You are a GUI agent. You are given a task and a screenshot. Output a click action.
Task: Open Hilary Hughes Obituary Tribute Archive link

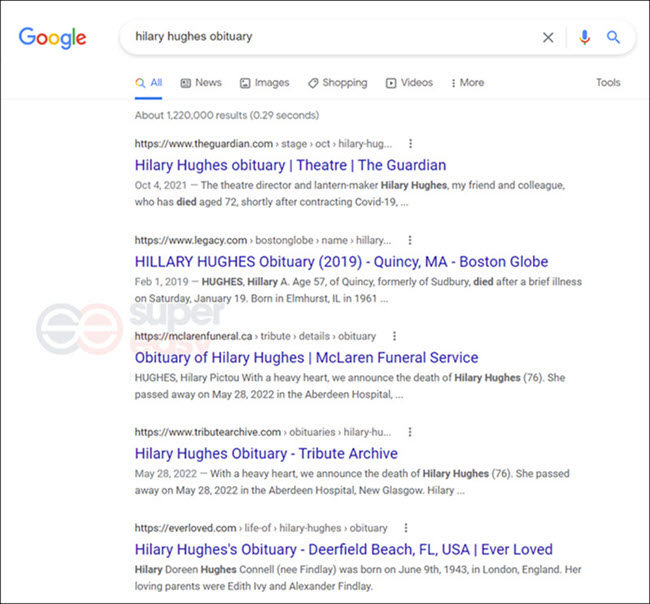[x=266, y=453]
